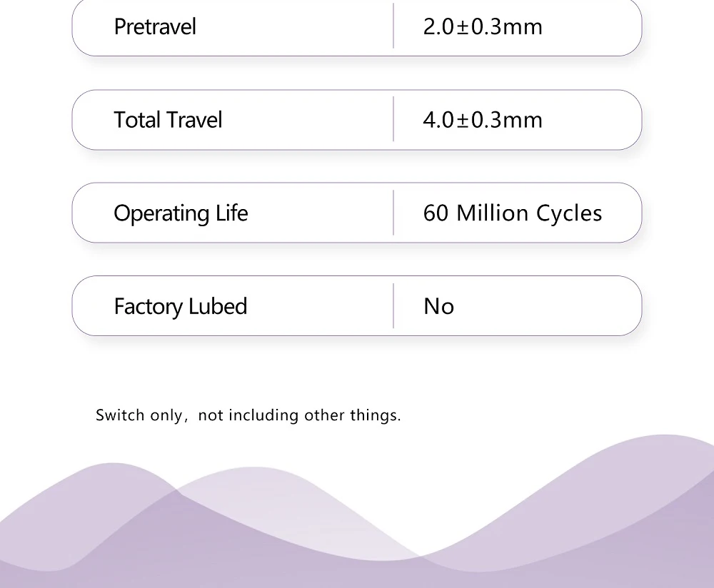Click the Operating Life label
This screenshot has height=588, width=714.
(181, 213)
